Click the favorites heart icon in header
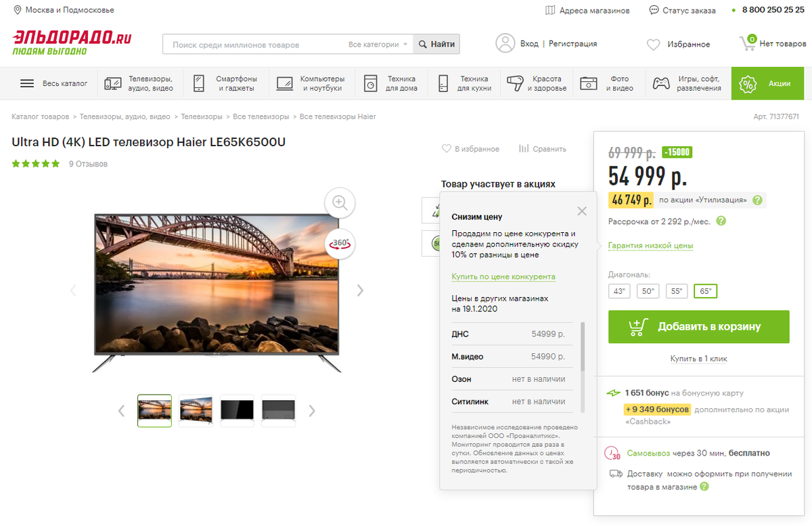 [653, 44]
